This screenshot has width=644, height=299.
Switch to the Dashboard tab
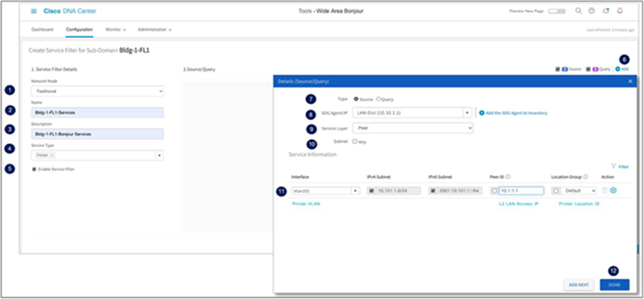tap(42, 30)
